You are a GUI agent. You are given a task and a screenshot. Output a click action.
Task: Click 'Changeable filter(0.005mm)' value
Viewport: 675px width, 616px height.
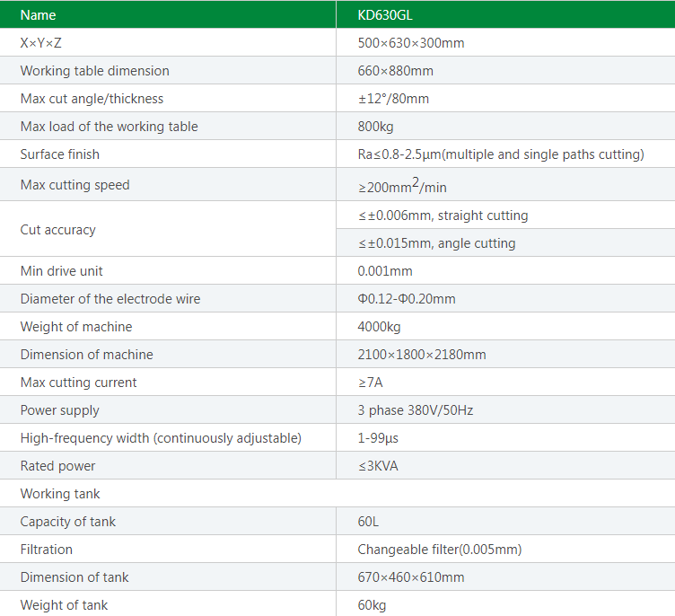440,550
